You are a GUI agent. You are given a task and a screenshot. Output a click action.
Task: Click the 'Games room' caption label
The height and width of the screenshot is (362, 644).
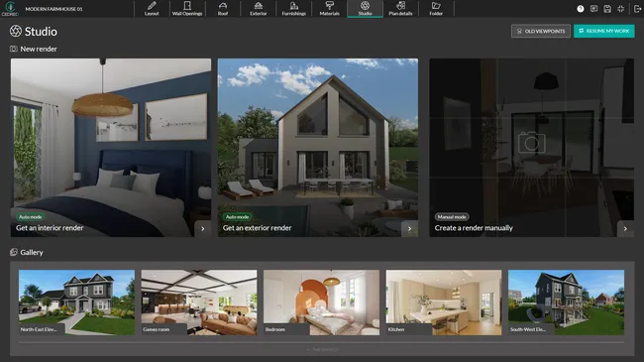(x=157, y=329)
